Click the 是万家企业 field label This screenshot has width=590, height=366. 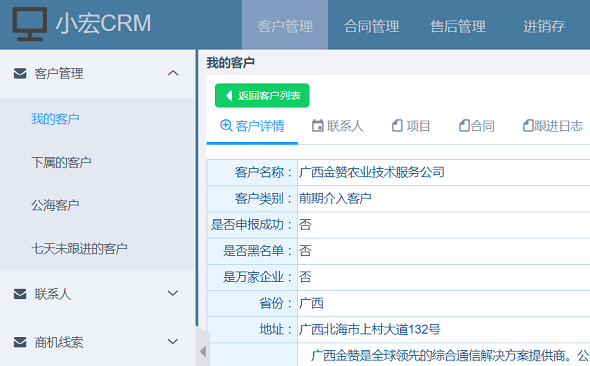(258, 277)
